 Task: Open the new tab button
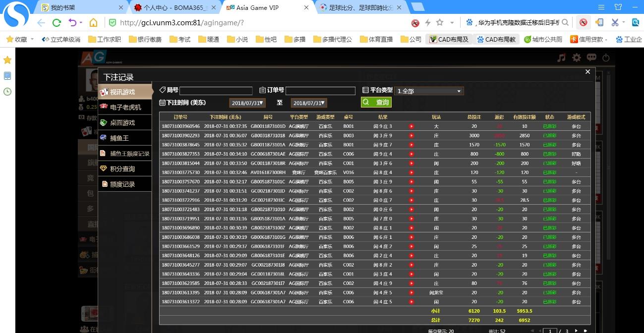pos(417,7)
